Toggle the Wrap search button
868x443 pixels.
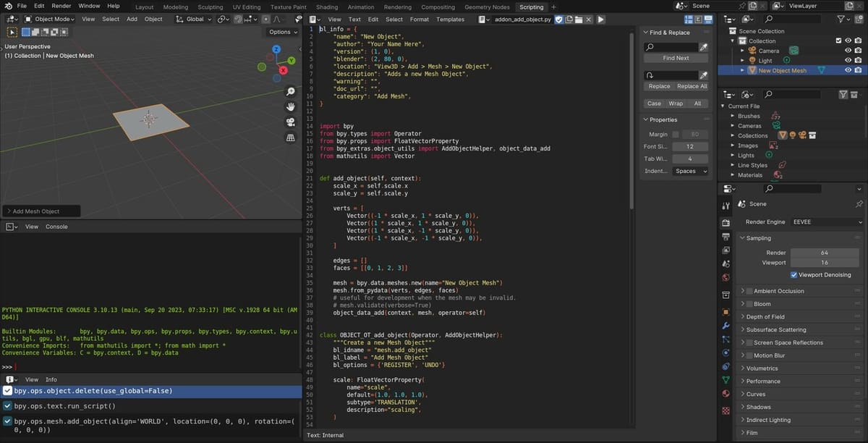point(676,104)
